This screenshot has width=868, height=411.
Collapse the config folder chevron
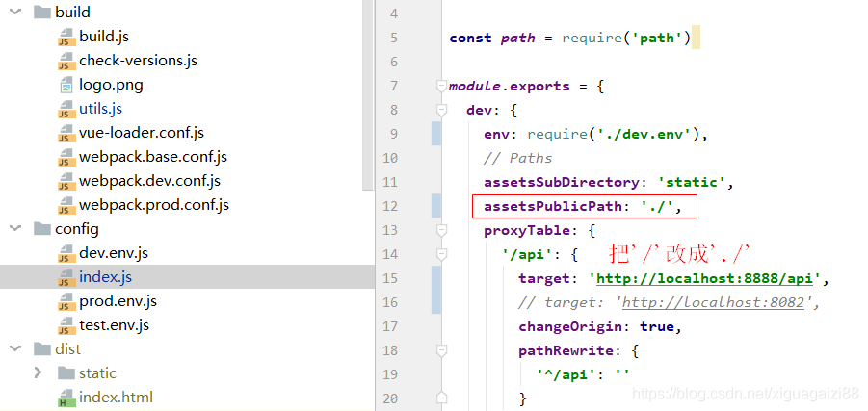pyautogui.click(x=15, y=228)
